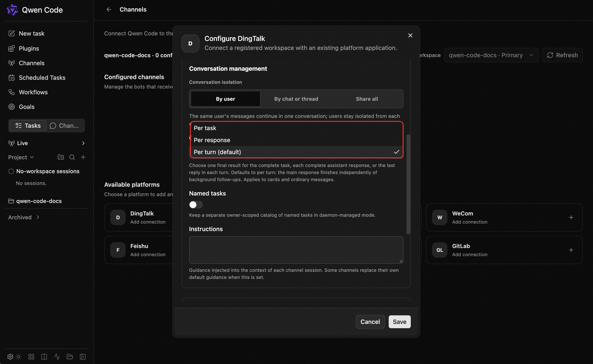The width and height of the screenshot is (593, 364).
Task: Open settings via the gear icon
Action: tap(10, 356)
